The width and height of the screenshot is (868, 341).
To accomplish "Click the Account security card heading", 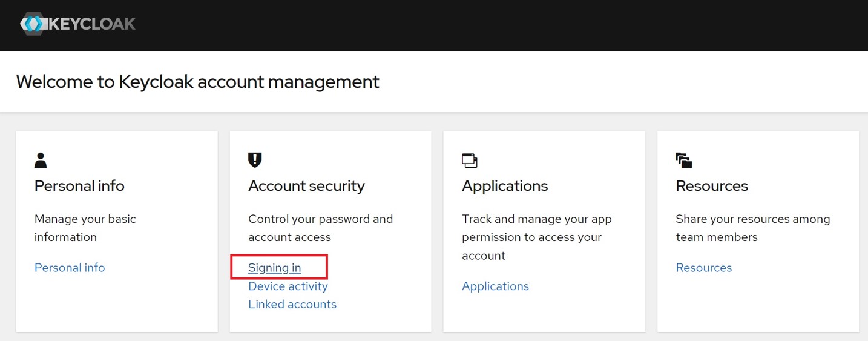I will [x=306, y=186].
